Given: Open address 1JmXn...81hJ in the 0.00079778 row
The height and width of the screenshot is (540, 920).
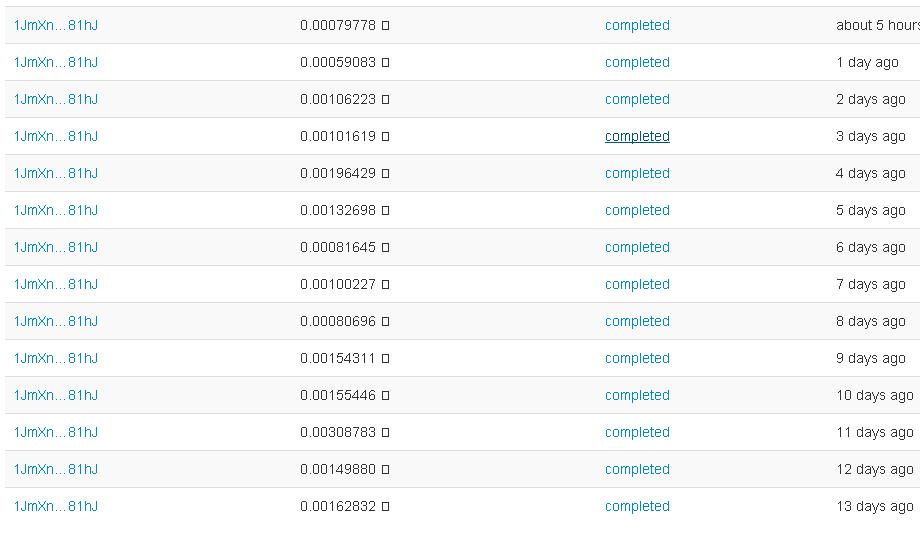Looking at the screenshot, I should (56, 25).
